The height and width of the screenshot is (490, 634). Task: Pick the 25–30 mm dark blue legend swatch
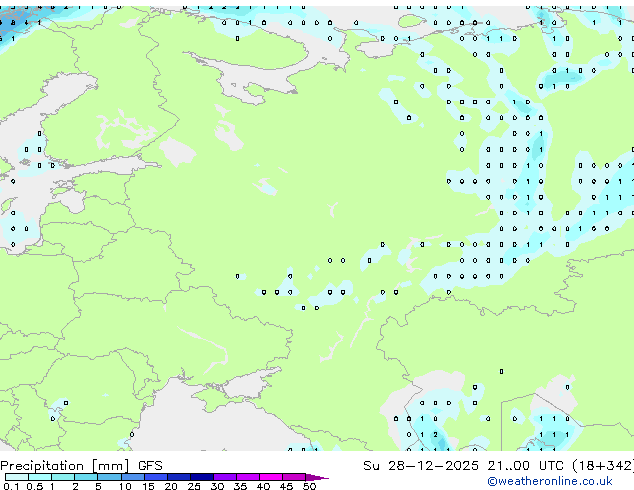pyautogui.click(x=202, y=477)
